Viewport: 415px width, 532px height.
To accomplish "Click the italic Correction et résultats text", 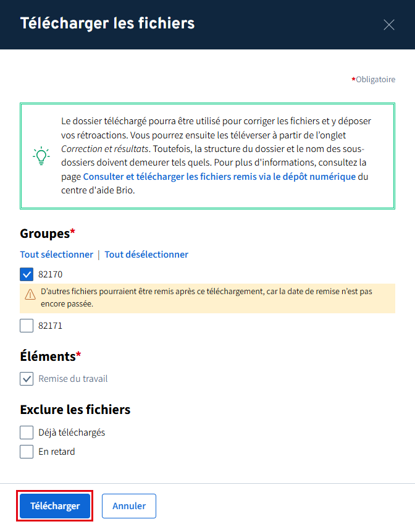I will click(x=104, y=149).
